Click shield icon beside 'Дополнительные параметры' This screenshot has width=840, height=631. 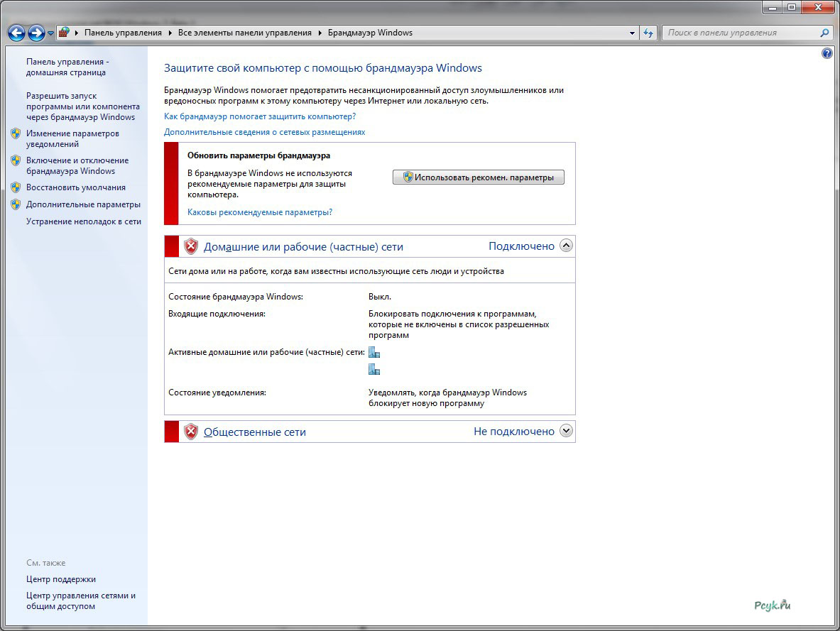click(x=16, y=204)
